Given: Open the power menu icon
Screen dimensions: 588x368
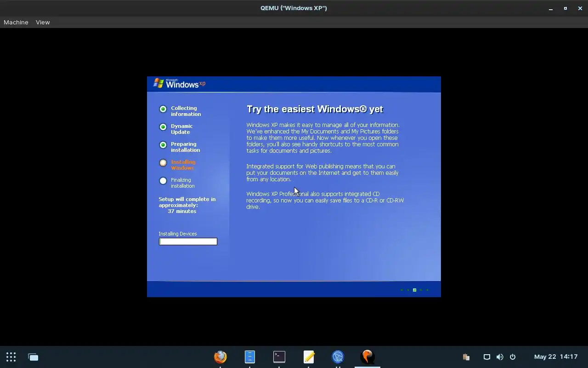Looking at the screenshot, I should tap(513, 357).
